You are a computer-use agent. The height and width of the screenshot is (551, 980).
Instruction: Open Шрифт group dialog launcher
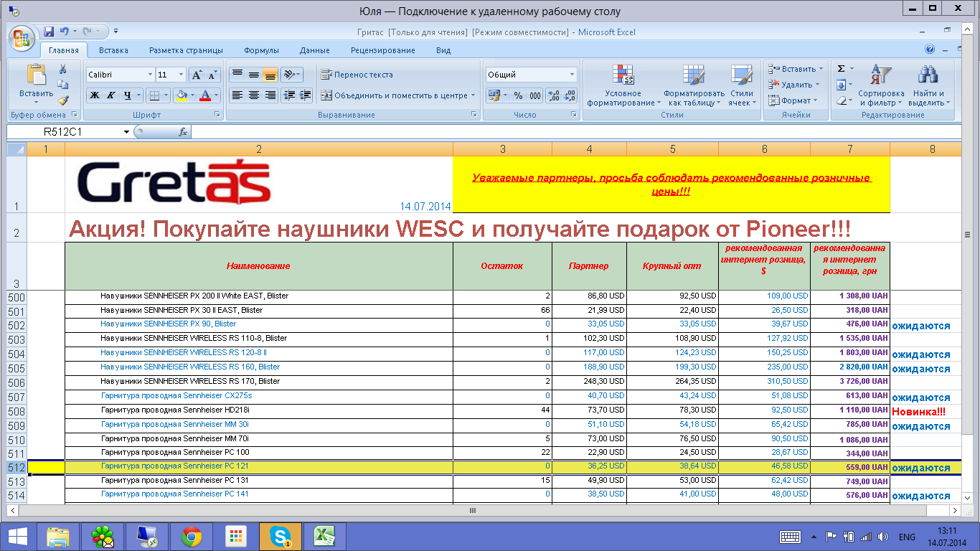(x=217, y=115)
